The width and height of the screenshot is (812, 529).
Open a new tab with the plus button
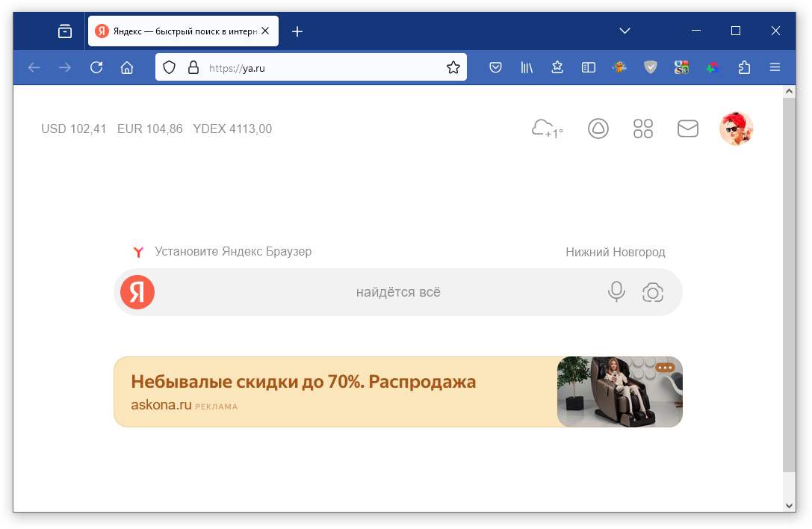click(x=297, y=31)
